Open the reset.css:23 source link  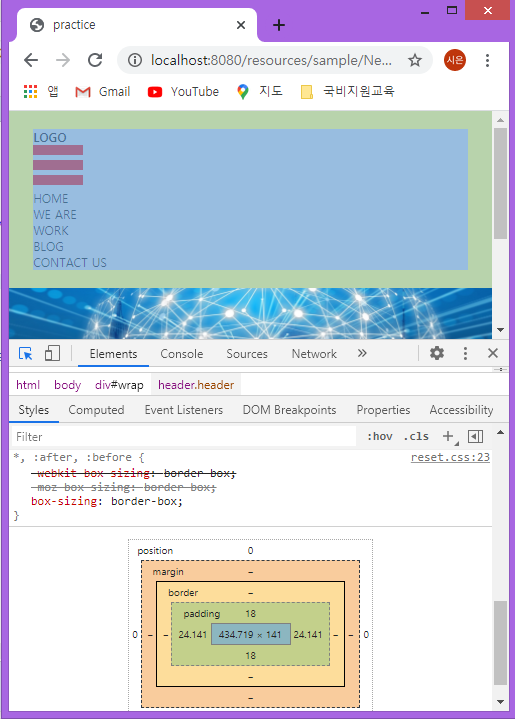coord(450,457)
